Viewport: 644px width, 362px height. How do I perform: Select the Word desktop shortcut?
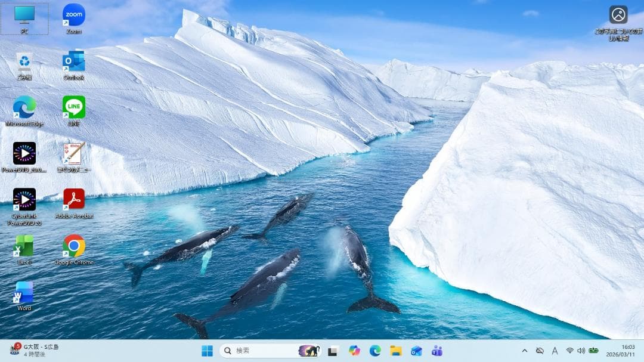pyautogui.click(x=24, y=292)
